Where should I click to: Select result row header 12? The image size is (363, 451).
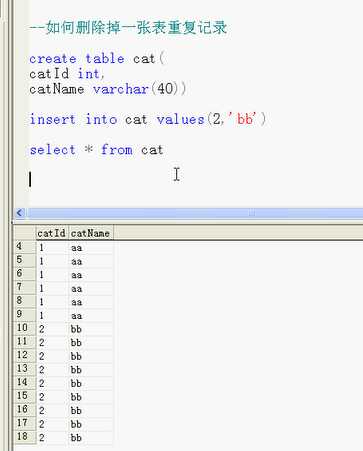[x=24, y=356]
